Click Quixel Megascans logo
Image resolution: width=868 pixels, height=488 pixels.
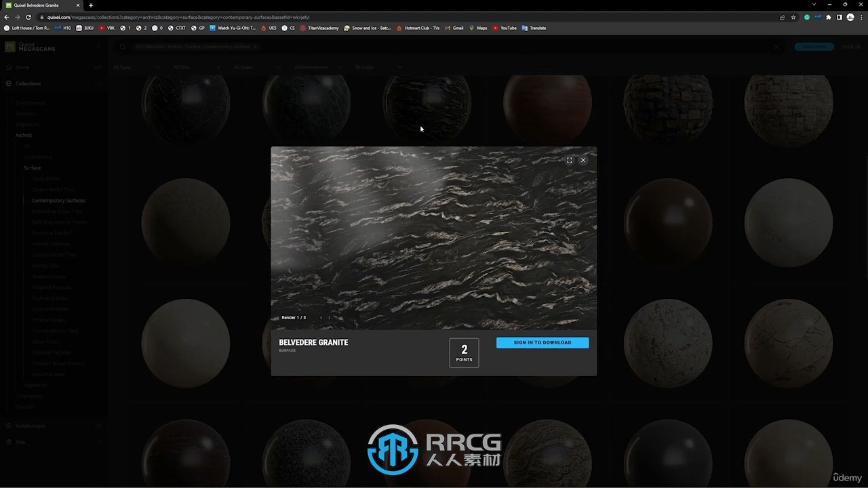[x=31, y=47]
